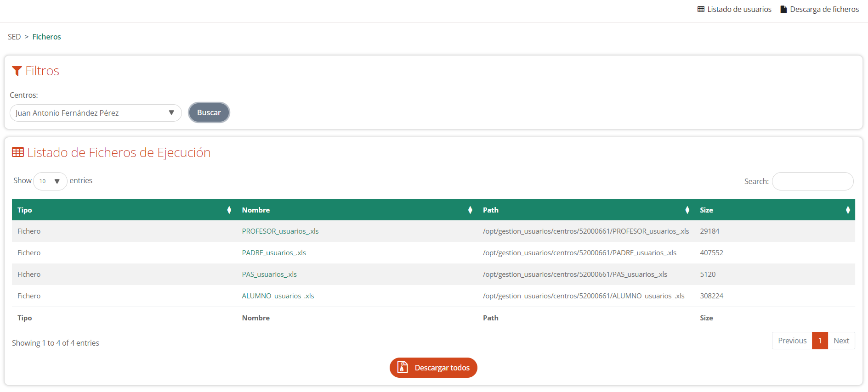Viewport: 868px width, 392px height.
Task: Click the zip file icon on Descargar todos
Action: coord(403,367)
